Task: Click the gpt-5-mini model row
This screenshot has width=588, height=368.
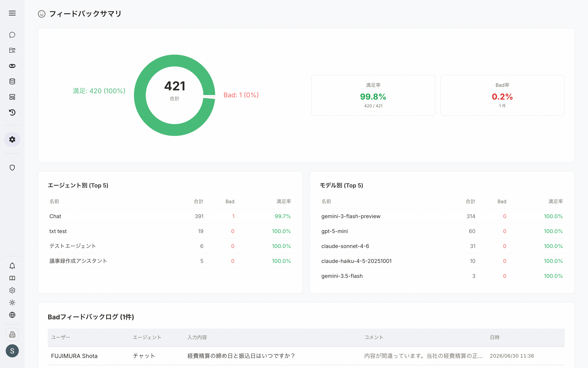Action: (442, 231)
